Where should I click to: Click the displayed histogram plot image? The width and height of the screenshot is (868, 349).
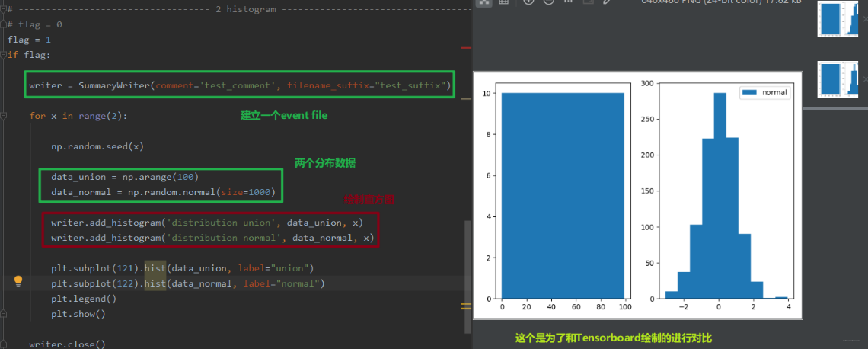(x=638, y=195)
